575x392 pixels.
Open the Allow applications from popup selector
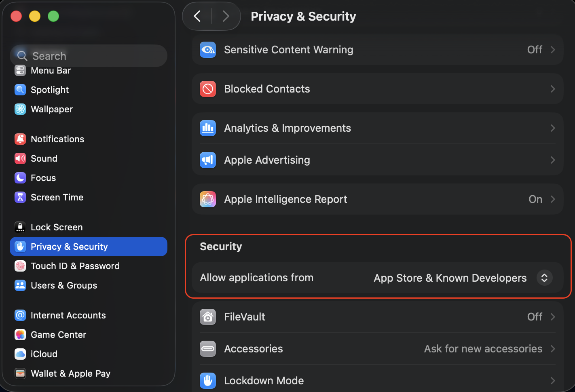coord(544,278)
